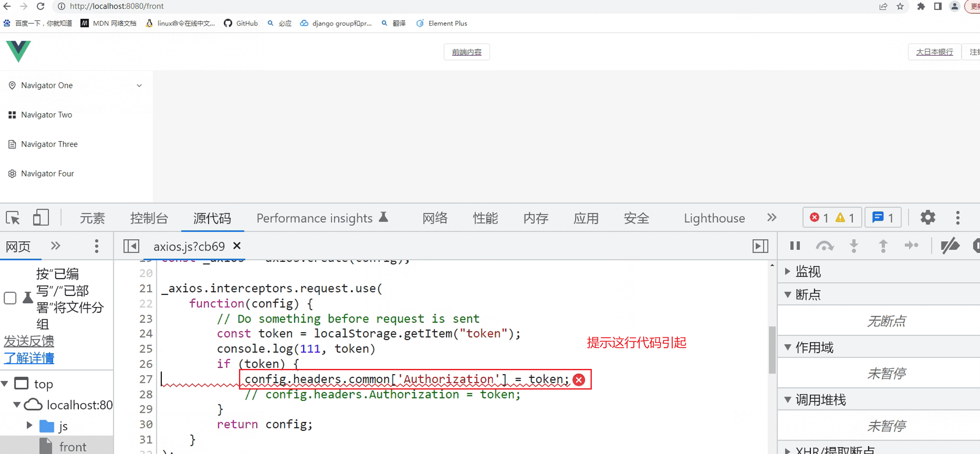Collapse the top frame tree node
The height and width of the screenshot is (454, 980).
point(5,384)
